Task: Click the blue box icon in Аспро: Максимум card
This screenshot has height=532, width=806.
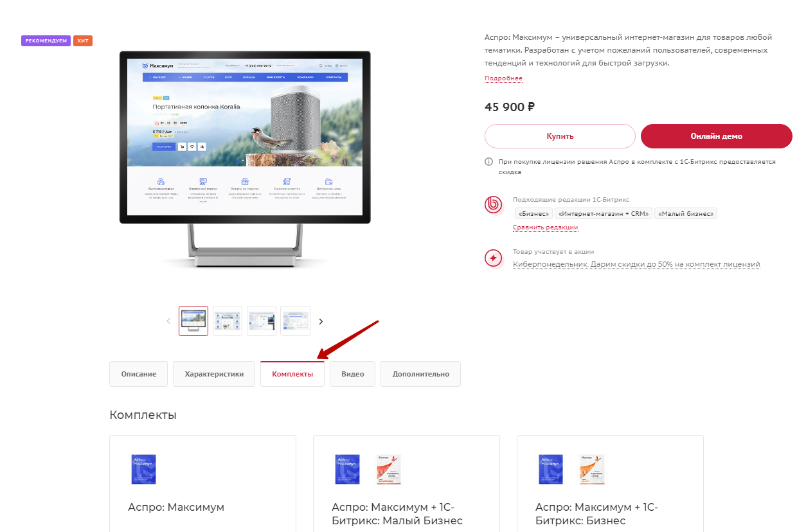Action: tap(143, 469)
